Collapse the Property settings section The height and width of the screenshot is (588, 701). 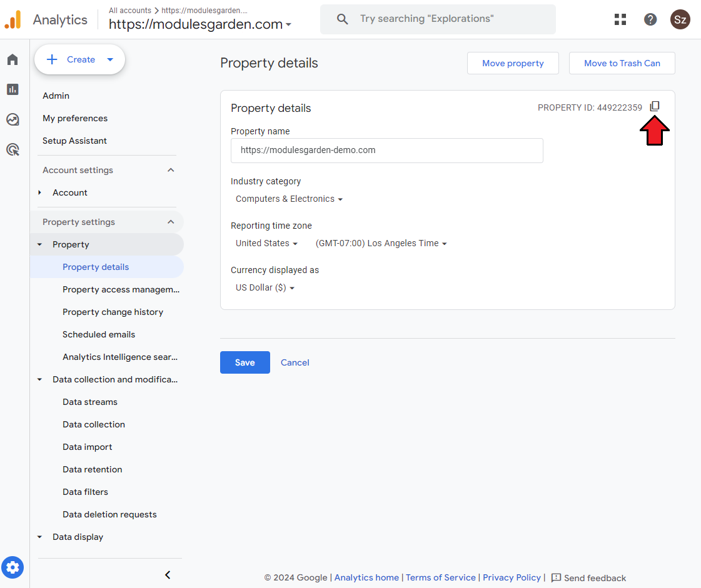click(x=171, y=222)
